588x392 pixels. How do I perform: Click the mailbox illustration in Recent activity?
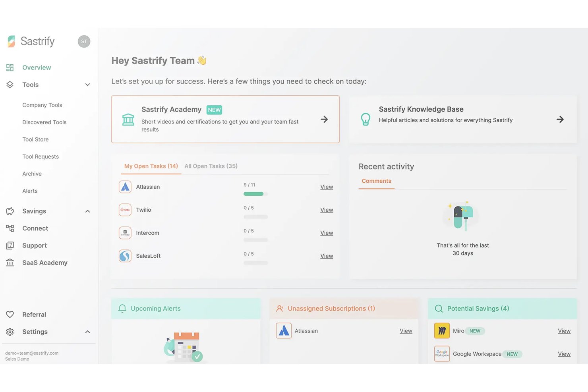point(462,216)
